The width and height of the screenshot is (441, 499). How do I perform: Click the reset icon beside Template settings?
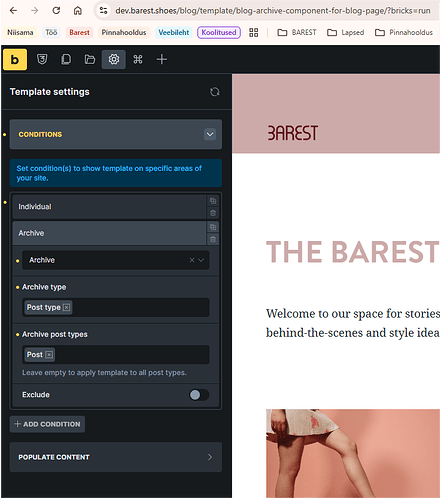[x=215, y=92]
